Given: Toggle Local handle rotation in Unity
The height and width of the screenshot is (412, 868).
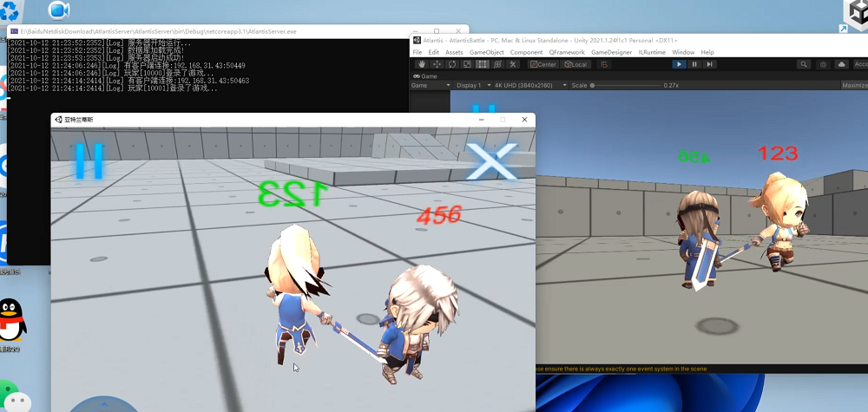Looking at the screenshot, I should coord(575,64).
